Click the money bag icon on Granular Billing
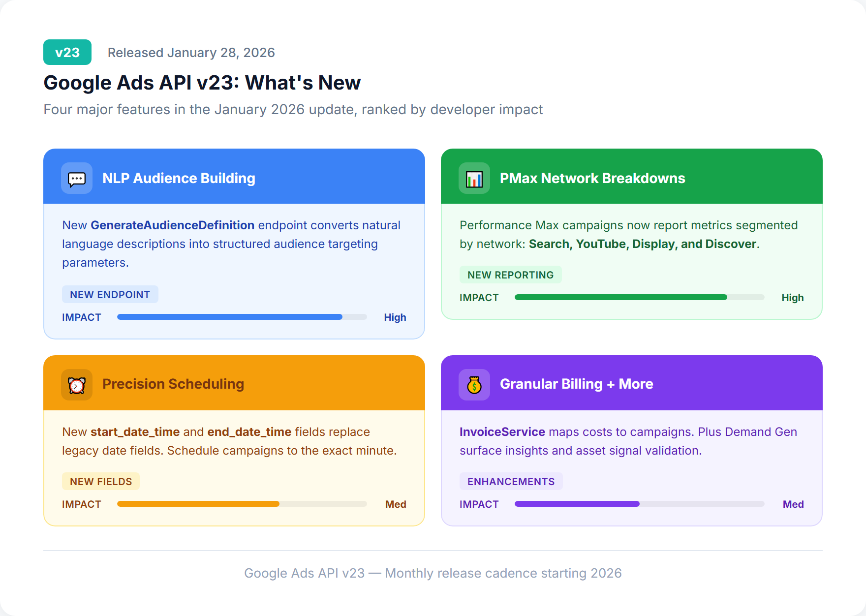 coord(473,385)
